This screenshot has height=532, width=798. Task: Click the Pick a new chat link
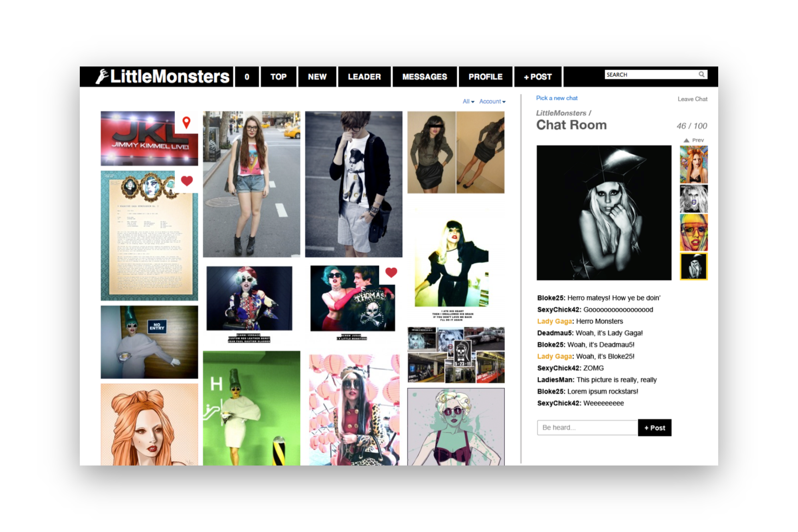(557, 98)
